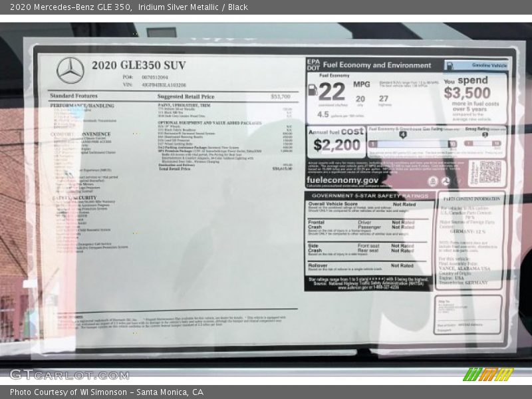Click the large '22' MPG number

point(332,92)
